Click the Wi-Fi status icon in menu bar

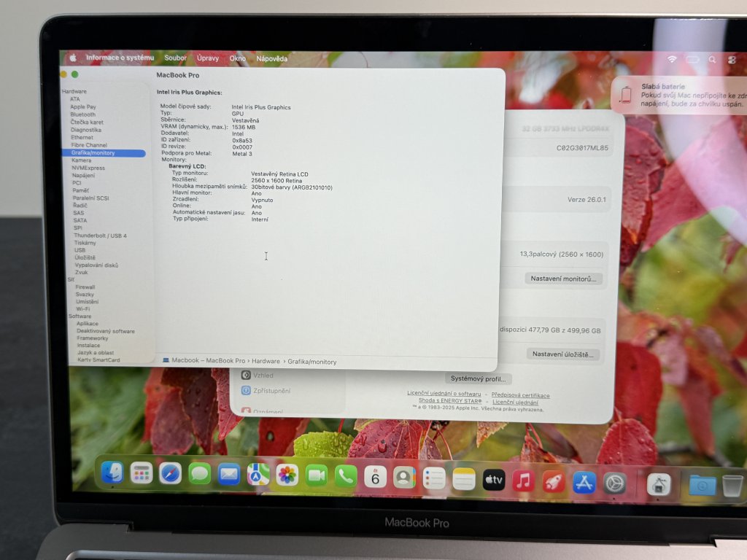672,59
